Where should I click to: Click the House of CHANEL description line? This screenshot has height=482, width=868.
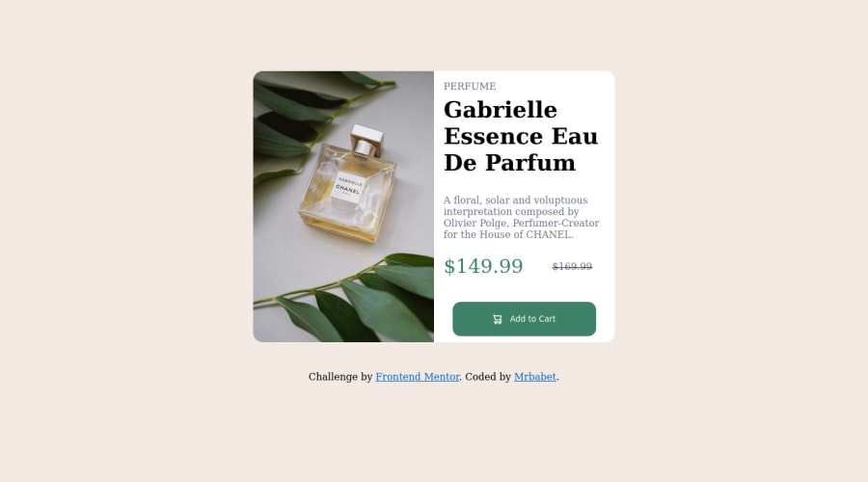click(x=508, y=234)
